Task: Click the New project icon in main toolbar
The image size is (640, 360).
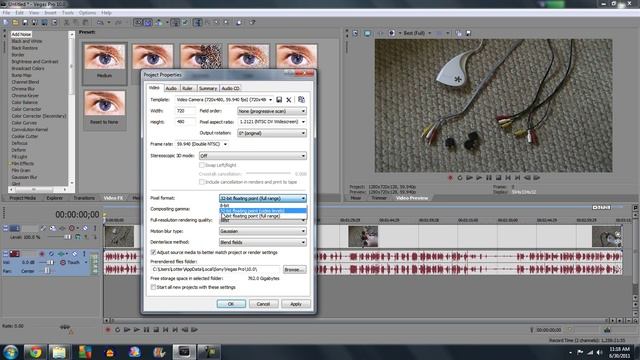Action: click(x=6, y=22)
